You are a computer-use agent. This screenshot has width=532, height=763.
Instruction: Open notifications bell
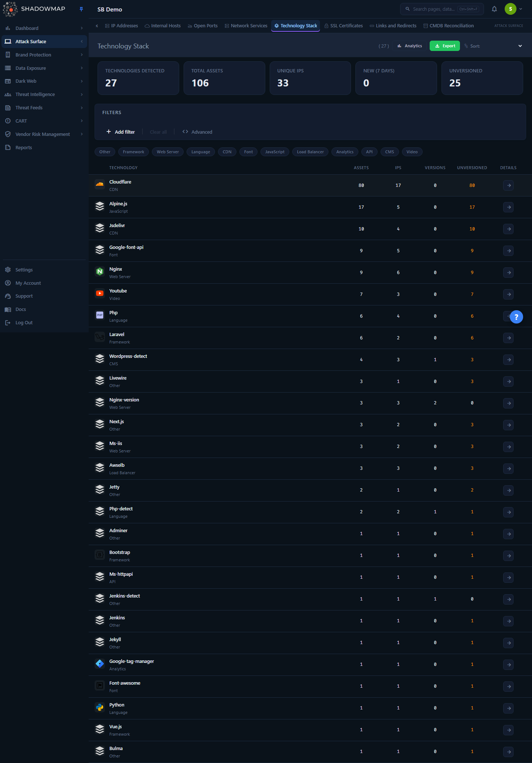494,9
